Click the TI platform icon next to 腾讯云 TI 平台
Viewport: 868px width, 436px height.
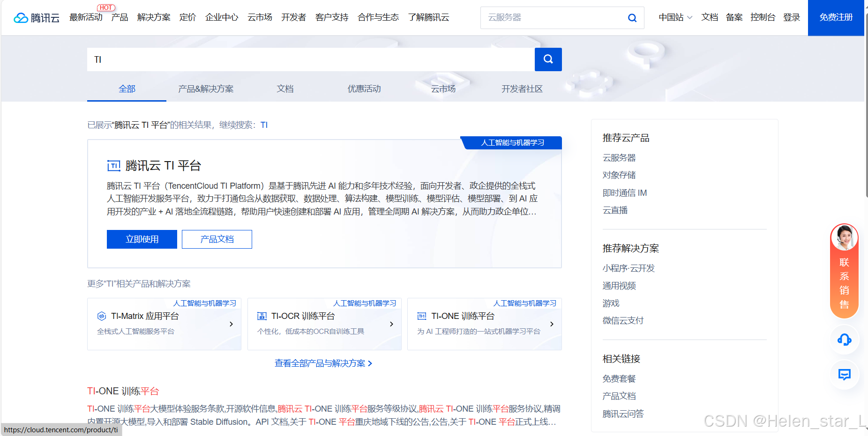114,166
